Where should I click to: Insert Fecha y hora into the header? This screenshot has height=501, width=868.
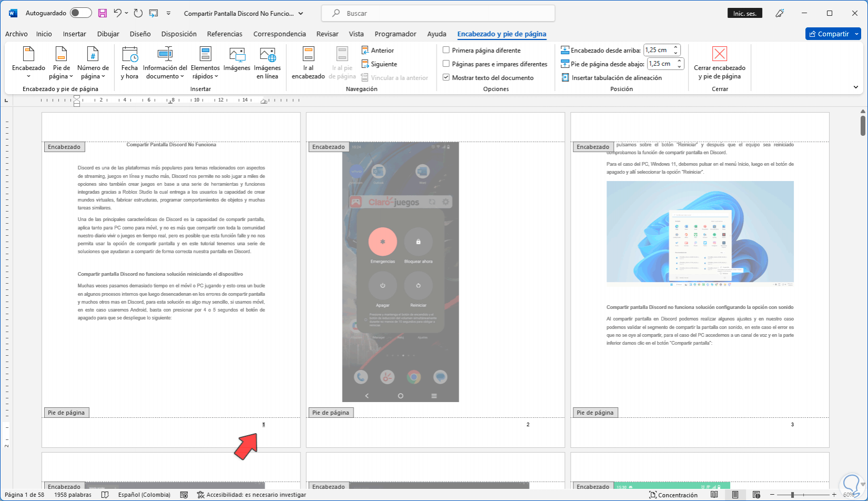point(129,63)
